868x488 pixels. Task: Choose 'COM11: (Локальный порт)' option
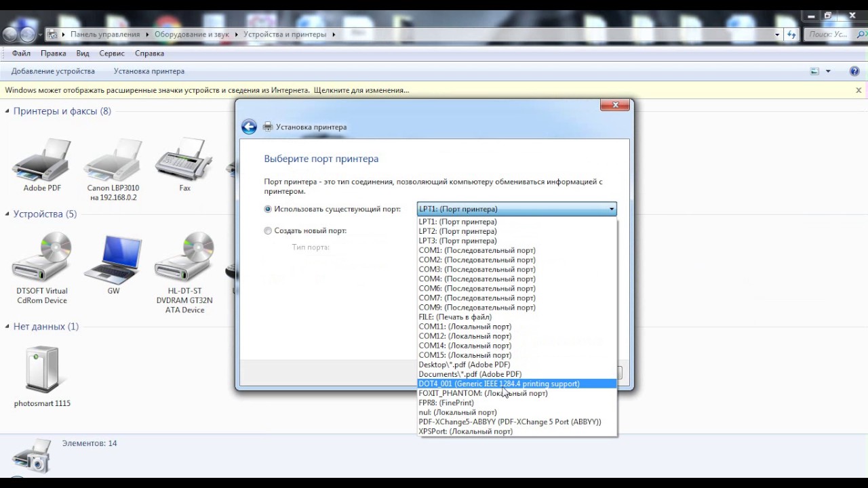pyautogui.click(x=517, y=326)
